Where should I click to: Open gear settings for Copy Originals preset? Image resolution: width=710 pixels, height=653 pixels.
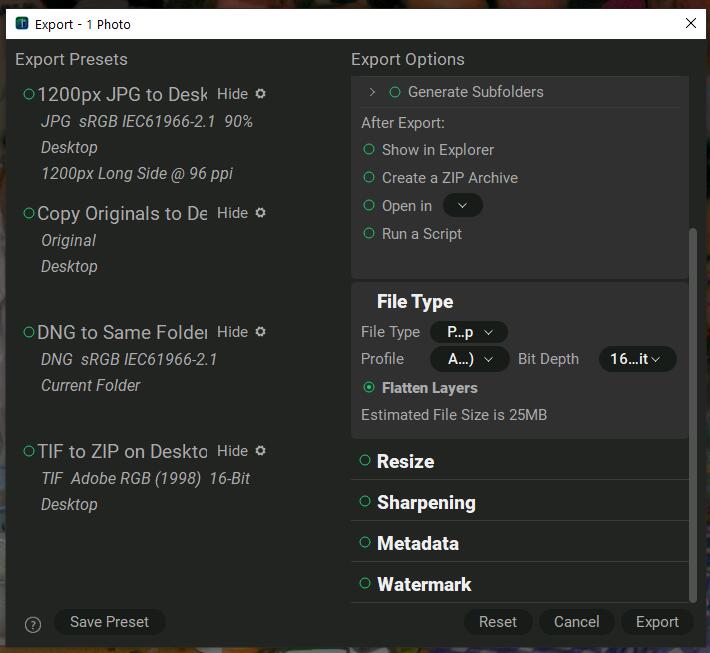point(261,213)
